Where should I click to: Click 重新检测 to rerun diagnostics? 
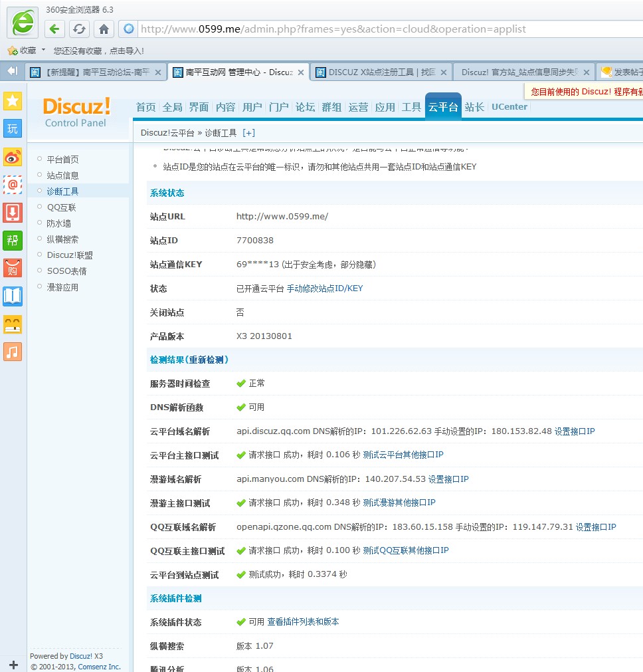click(x=206, y=360)
